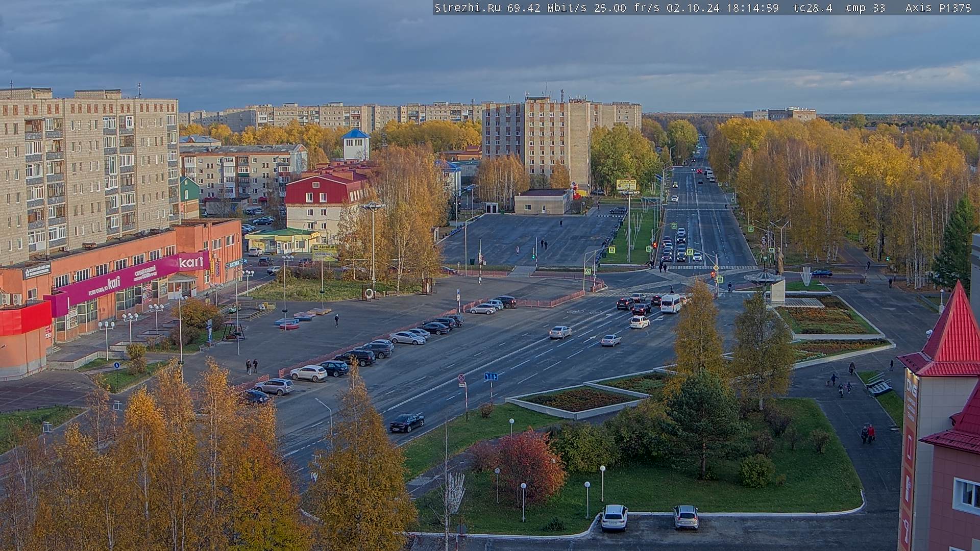Viewport: 980px width, 551px height.
Task: Click the 25.00 fr/s frame rate value
Action: click(627, 8)
